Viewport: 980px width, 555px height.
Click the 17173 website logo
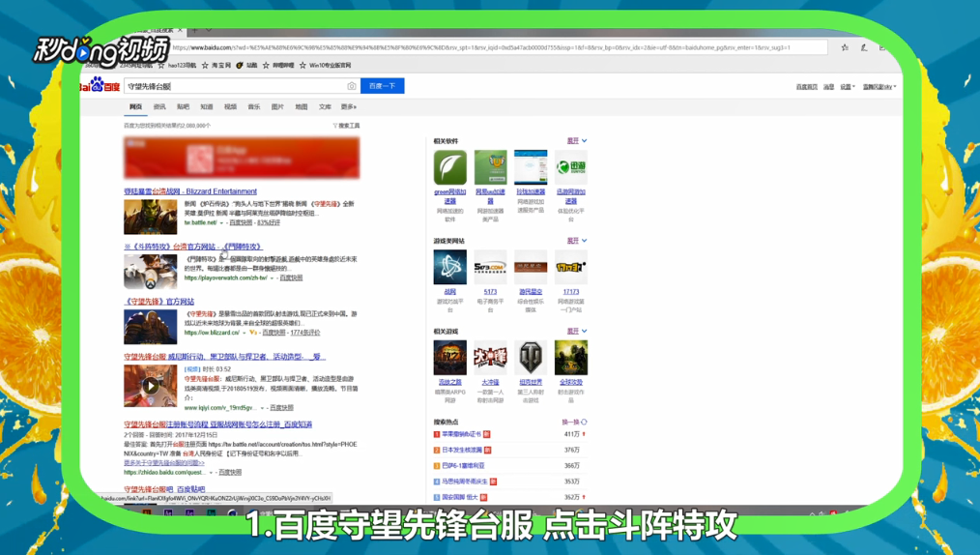(x=570, y=268)
